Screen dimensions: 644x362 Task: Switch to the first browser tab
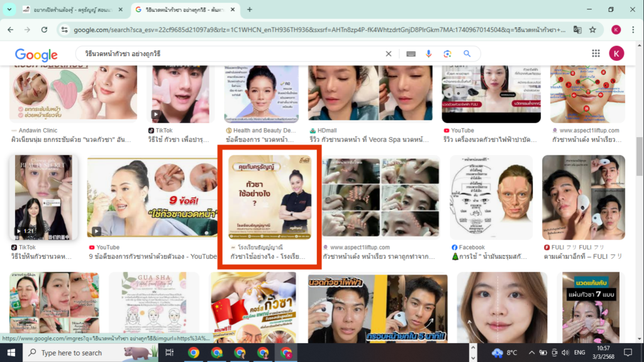click(x=69, y=9)
